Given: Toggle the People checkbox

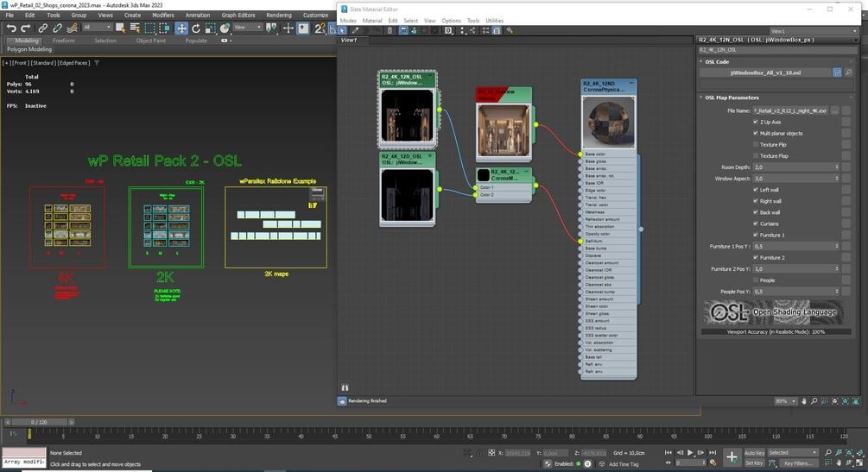Looking at the screenshot, I should coord(756,280).
